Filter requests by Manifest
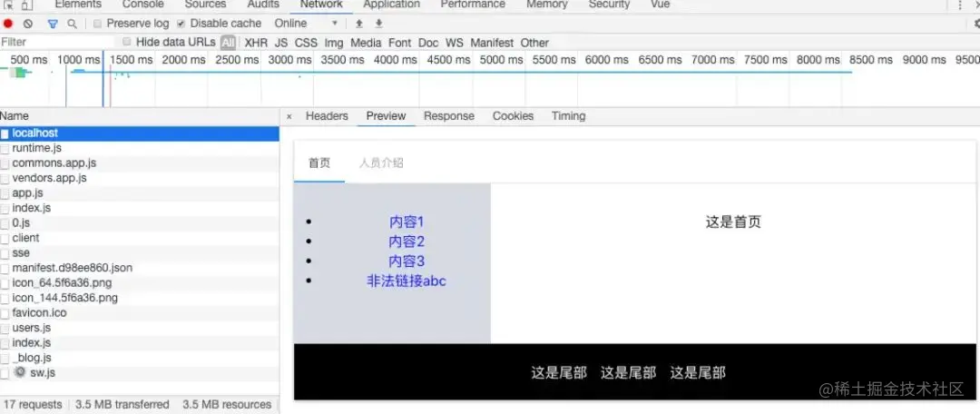 (492, 43)
